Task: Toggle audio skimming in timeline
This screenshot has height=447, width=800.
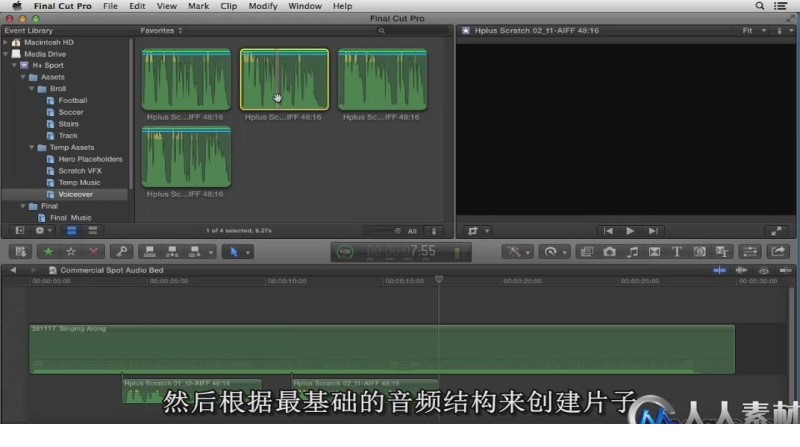Action: coord(741,270)
